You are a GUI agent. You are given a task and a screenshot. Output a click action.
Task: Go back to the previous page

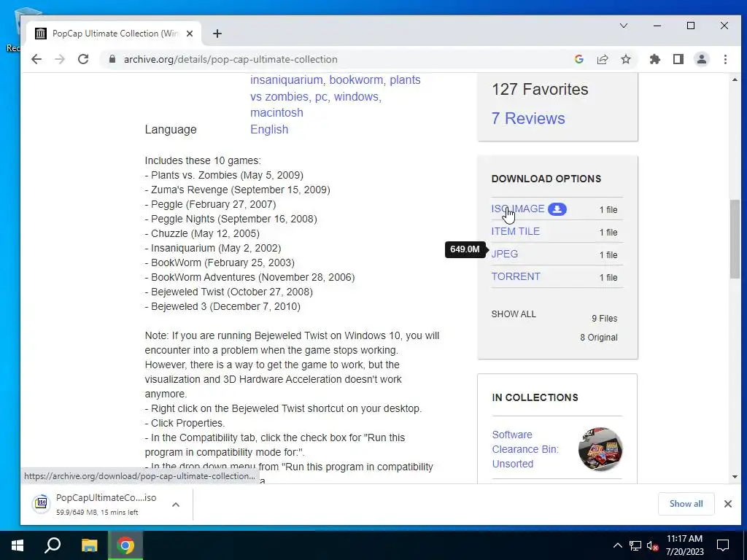click(36, 59)
